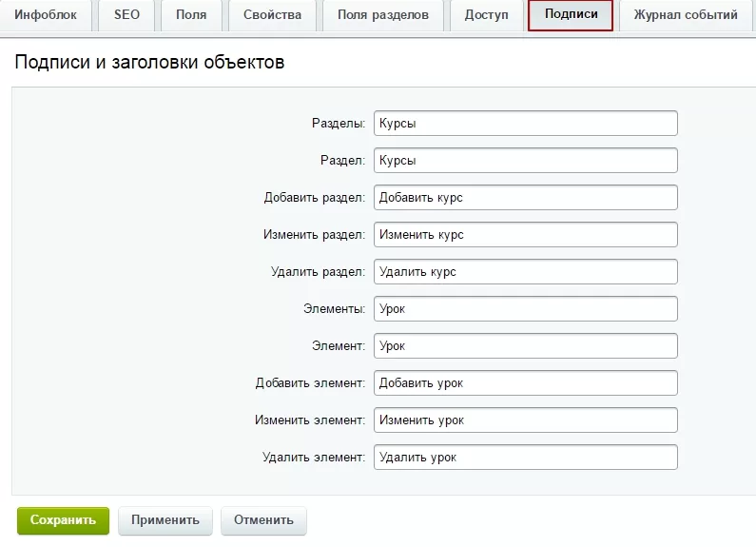756x547 pixels.
Task: Edit the Изменить элемент input field
Action: click(526, 420)
